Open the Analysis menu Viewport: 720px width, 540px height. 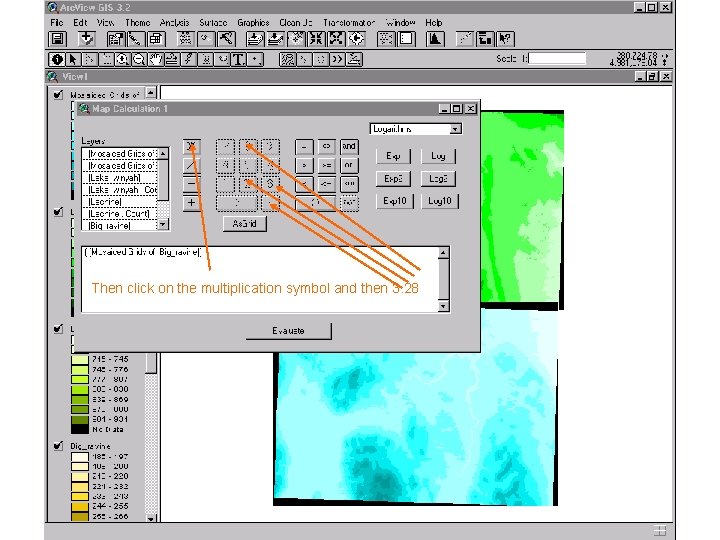pos(174,22)
